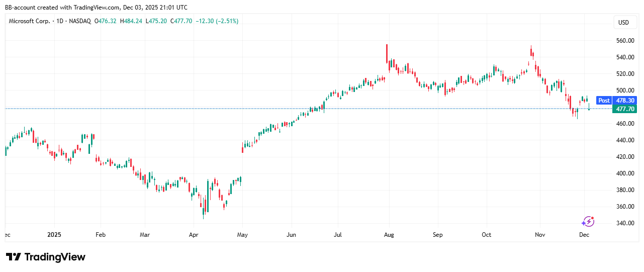Click the 2025 year marker on time axis
This screenshot has height=272, width=644.
tap(53, 235)
